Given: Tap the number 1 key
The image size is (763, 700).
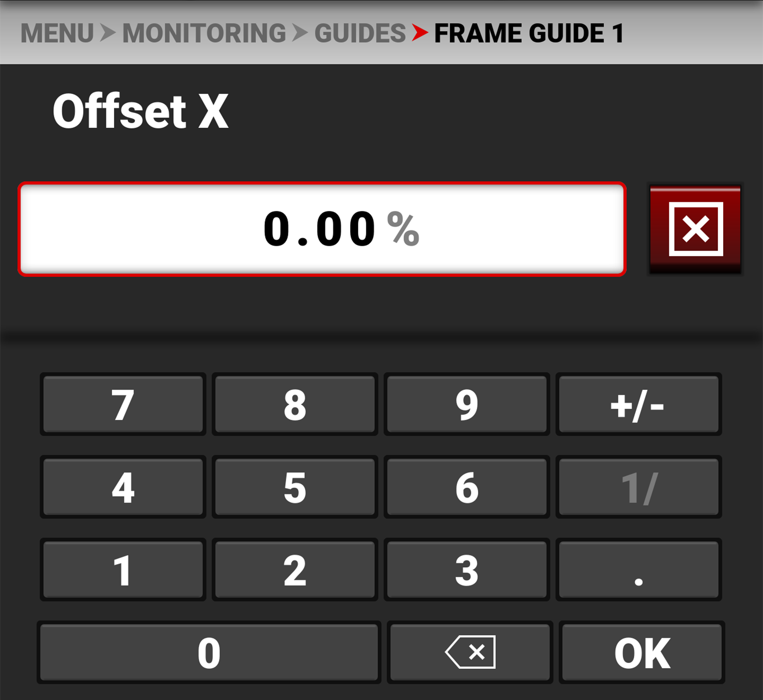Looking at the screenshot, I should [x=123, y=569].
